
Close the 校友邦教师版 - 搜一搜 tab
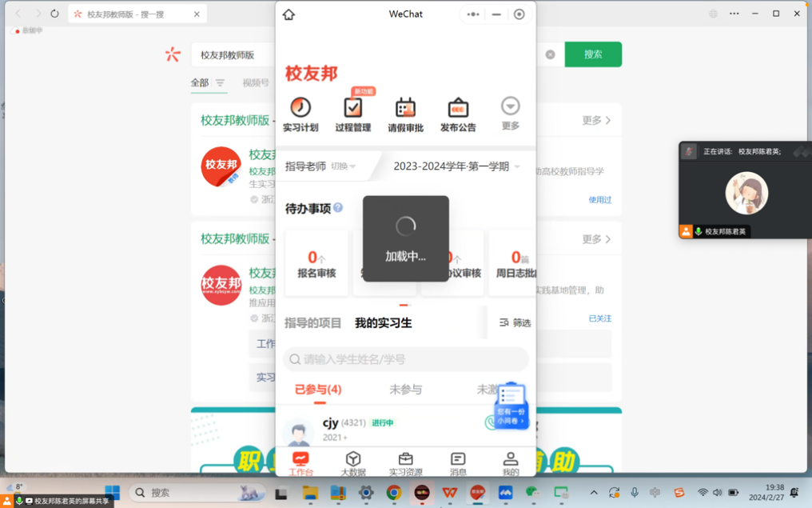[197, 14]
